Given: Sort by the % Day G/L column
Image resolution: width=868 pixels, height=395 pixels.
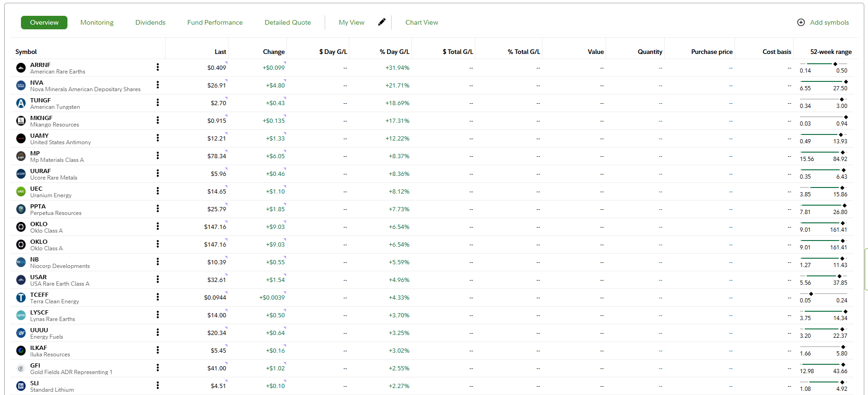Looking at the screenshot, I should coord(394,52).
